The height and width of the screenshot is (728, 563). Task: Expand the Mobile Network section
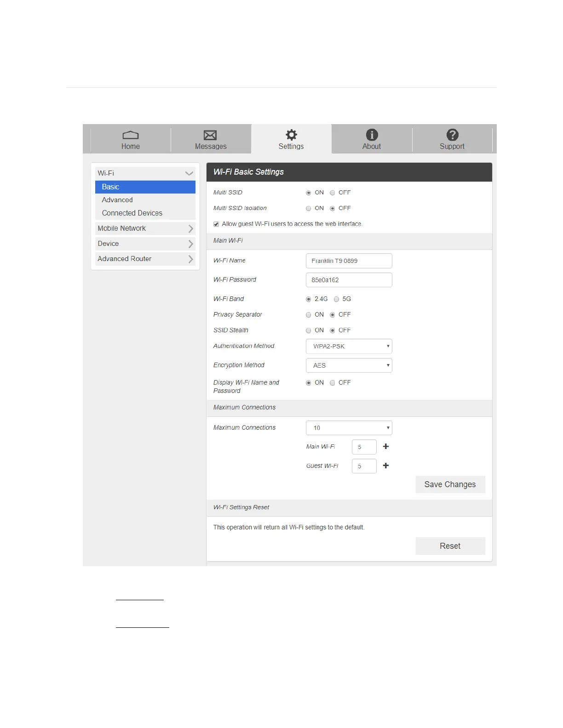(145, 228)
